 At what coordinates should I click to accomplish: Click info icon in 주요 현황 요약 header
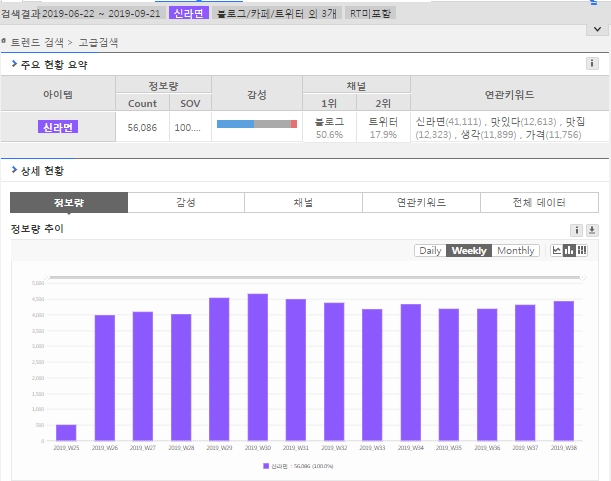coord(591,64)
